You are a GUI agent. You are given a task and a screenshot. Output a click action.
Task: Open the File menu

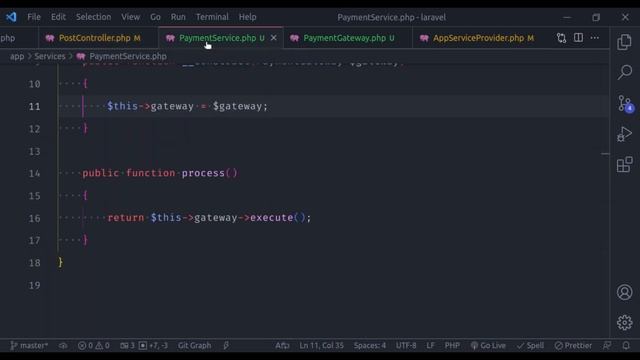tap(34, 17)
